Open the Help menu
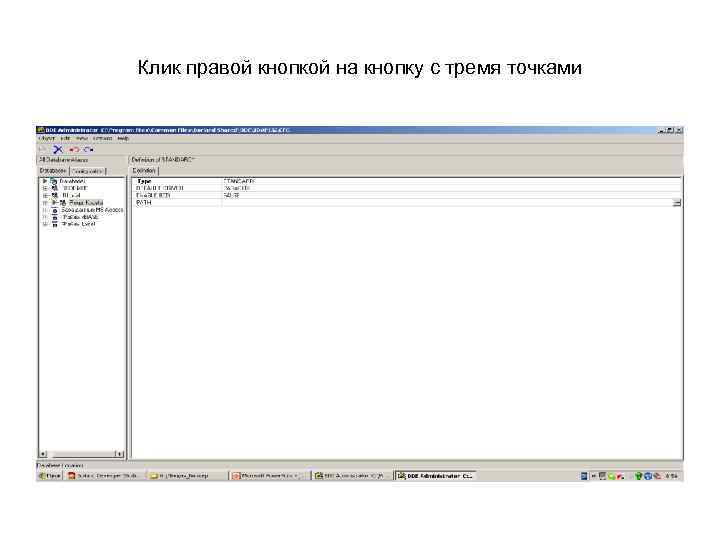Screen dimensions: 720x540 click(x=123, y=138)
